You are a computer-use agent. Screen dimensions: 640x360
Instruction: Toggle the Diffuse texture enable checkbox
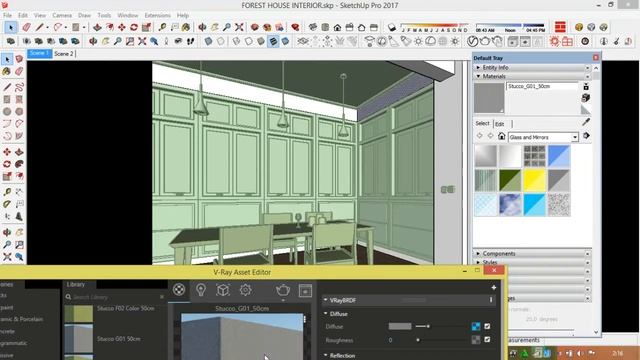[x=487, y=327]
